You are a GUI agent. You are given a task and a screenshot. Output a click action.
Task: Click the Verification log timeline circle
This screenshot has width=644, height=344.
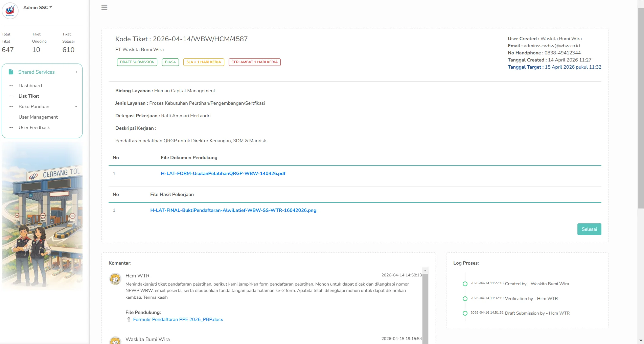465,299
